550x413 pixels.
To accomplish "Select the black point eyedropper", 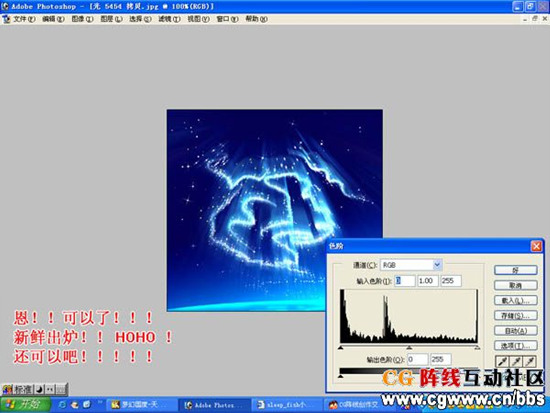I will coord(502,361).
